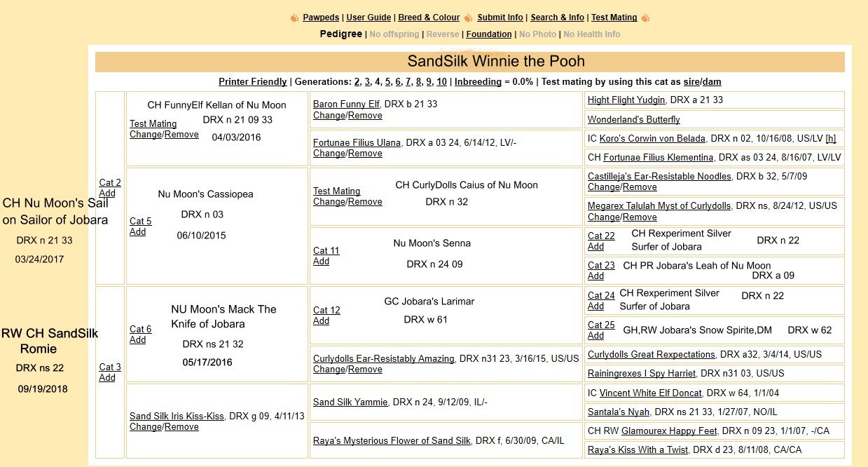Open Glamourex Happy Feet pedigree
Image resolution: width=868 pixels, height=467 pixels.
(x=669, y=431)
